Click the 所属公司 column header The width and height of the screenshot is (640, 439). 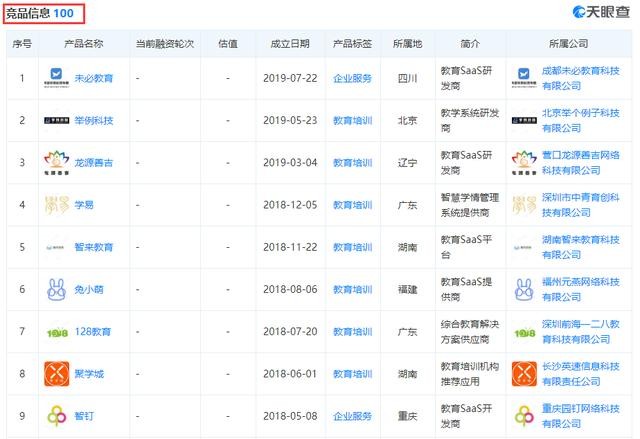click(569, 44)
